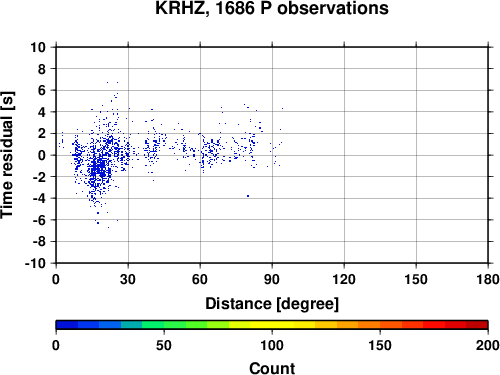Image resolution: width=500 pixels, height=375 pixels.
Task: Click the -10 tick label on the residual axis
Action: (35, 263)
